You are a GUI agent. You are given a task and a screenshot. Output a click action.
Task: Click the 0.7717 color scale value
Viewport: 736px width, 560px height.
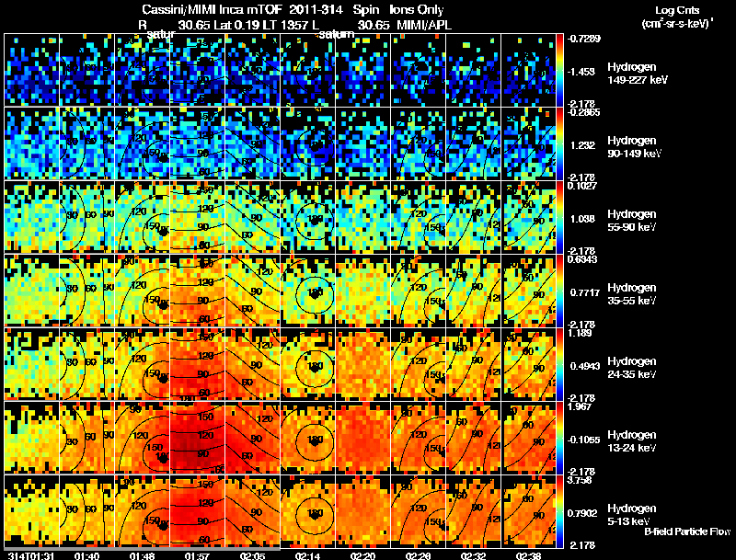(585, 292)
